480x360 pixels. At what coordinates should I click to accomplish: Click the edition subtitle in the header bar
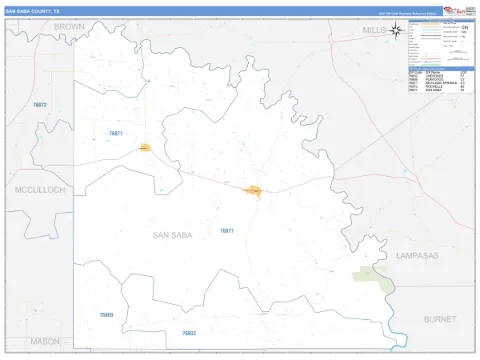407,14
